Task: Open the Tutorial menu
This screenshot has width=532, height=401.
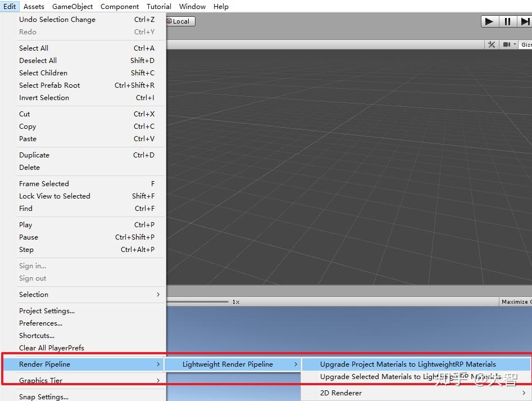Action: 159,6
